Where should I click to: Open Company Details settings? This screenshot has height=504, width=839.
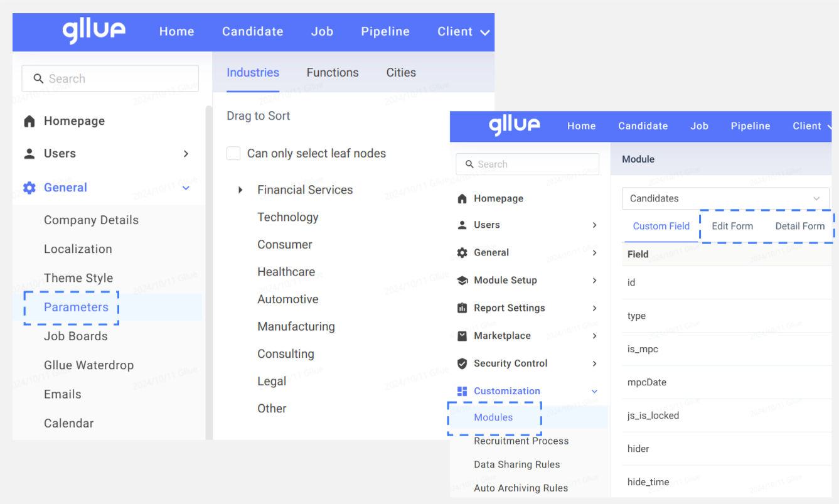[91, 220]
